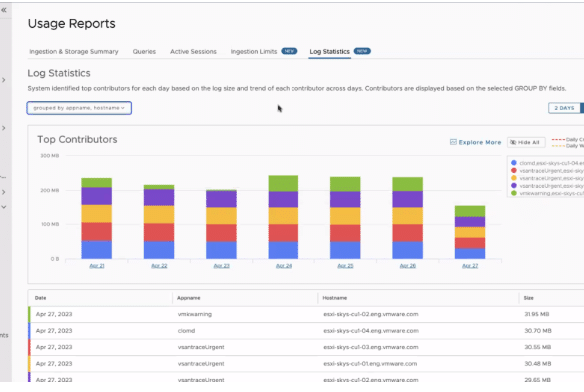584x392 pixels.
Task: Toggle the yellow vsantraceUrgent legend dot
Action: 514,178
